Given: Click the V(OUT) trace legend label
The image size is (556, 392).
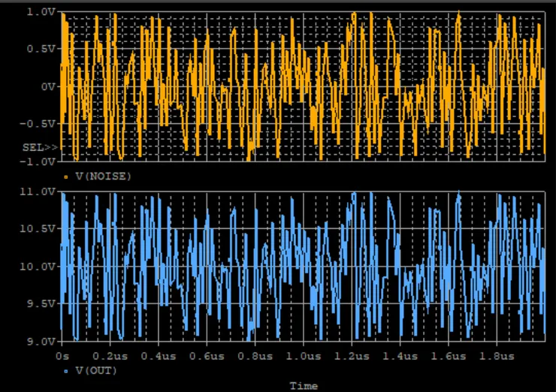Looking at the screenshot, I should tap(96, 371).
